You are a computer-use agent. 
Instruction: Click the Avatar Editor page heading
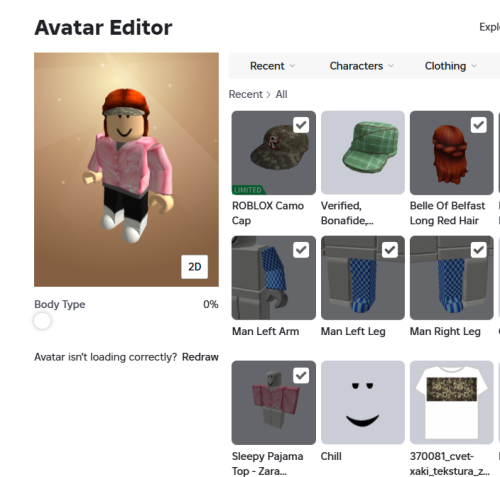(x=103, y=27)
